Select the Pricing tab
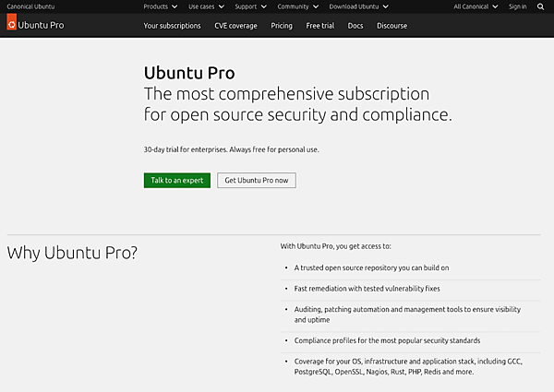 click(x=282, y=26)
